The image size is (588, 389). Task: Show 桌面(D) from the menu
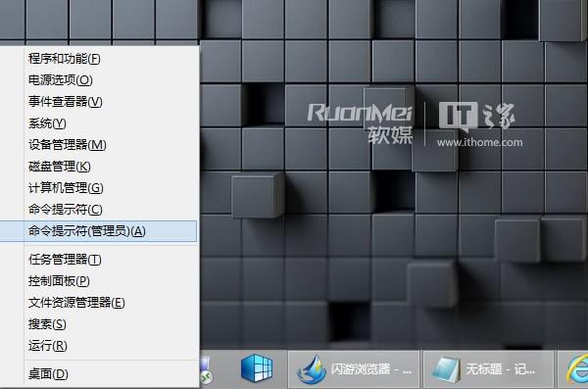pos(99,374)
